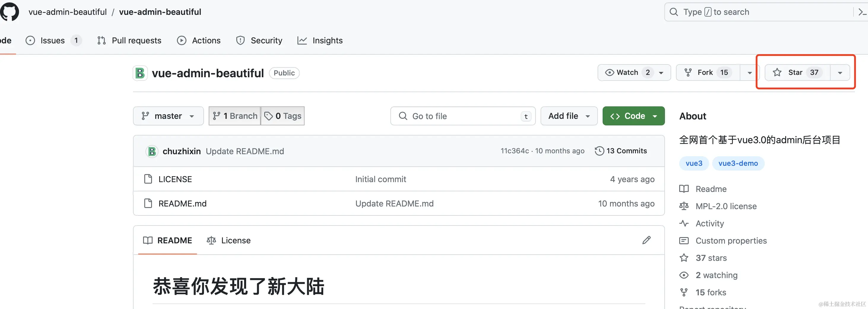The image size is (868, 309).
Task: Click the chuzhixin author avatar
Action: [x=152, y=151]
